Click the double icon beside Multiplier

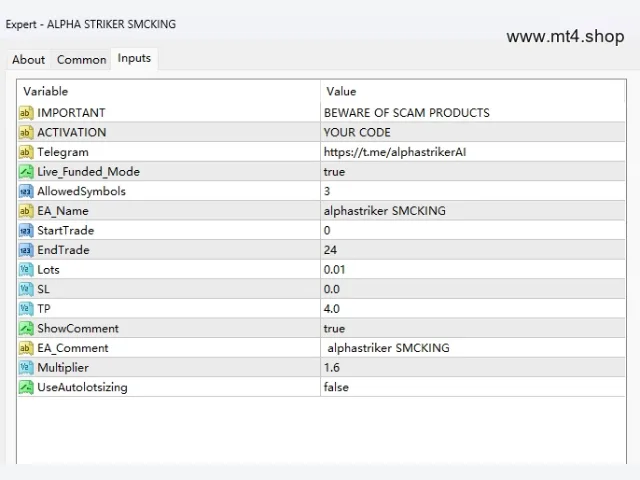pyautogui.click(x=26, y=367)
